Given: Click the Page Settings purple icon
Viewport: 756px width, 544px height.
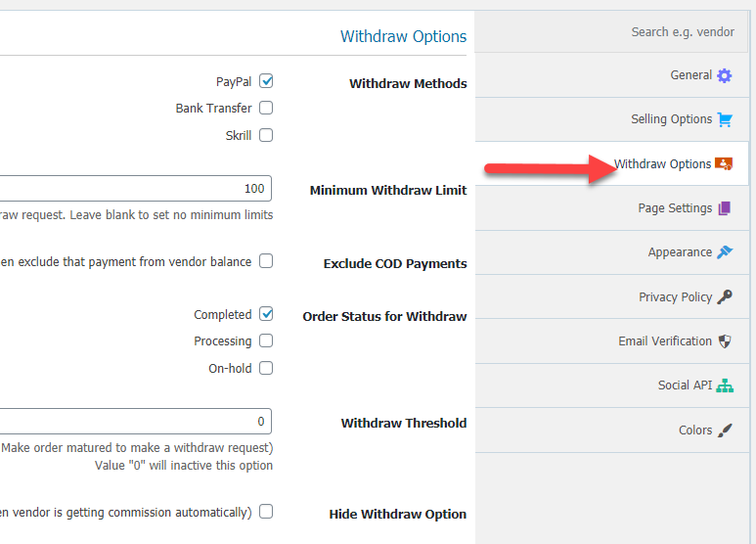Looking at the screenshot, I should 724,207.
